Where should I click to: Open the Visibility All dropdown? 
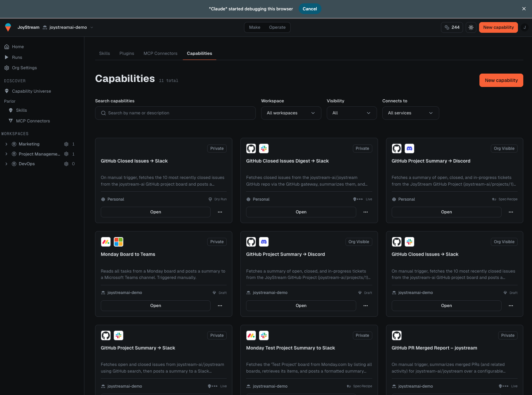(352, 113)
